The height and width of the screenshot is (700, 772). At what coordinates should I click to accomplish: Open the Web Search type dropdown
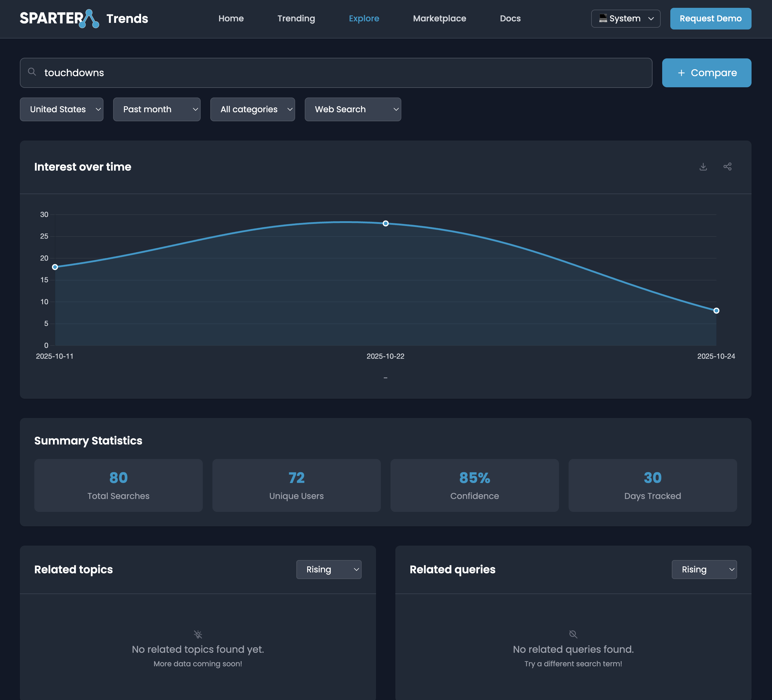click(x=352, y=109)
